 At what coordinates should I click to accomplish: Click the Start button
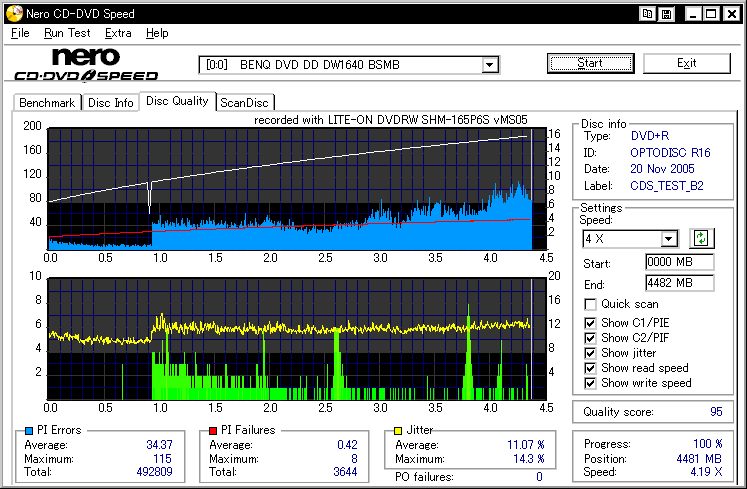click(590, 63)
